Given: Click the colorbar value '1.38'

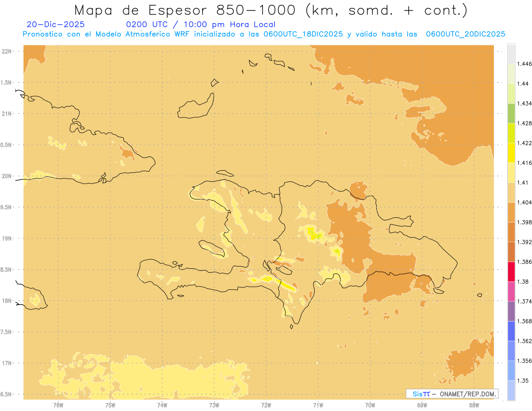Looking at the screenshot, I should pos(523,282).
